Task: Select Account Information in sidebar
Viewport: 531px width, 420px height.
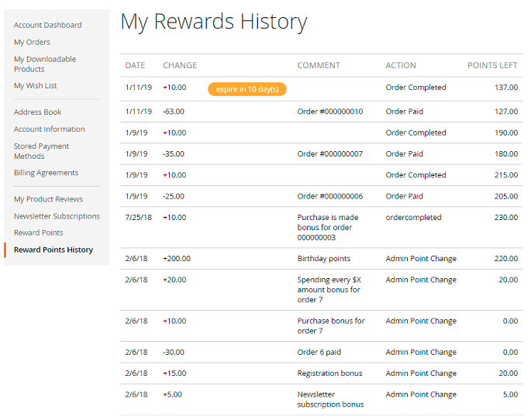Action: tap(49, 129)
